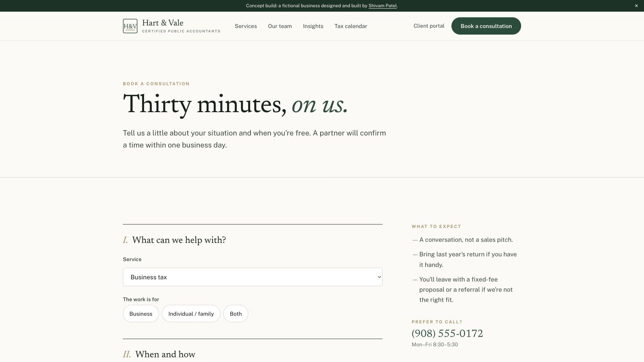The height and width of the screenshot is (362, 644).
Task: Click the H&V logo icon
Action: [130, 26]
